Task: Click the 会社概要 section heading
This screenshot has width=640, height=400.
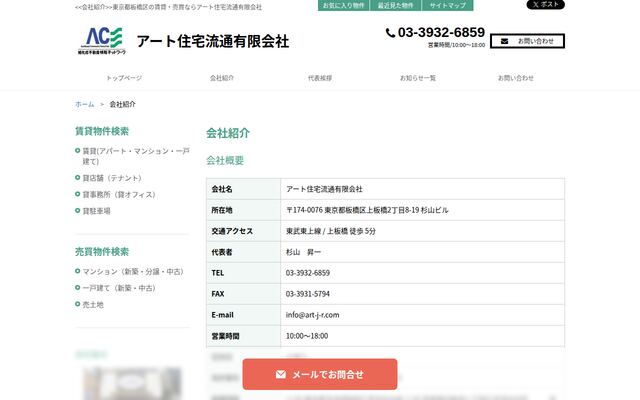Action: [225, 160]
